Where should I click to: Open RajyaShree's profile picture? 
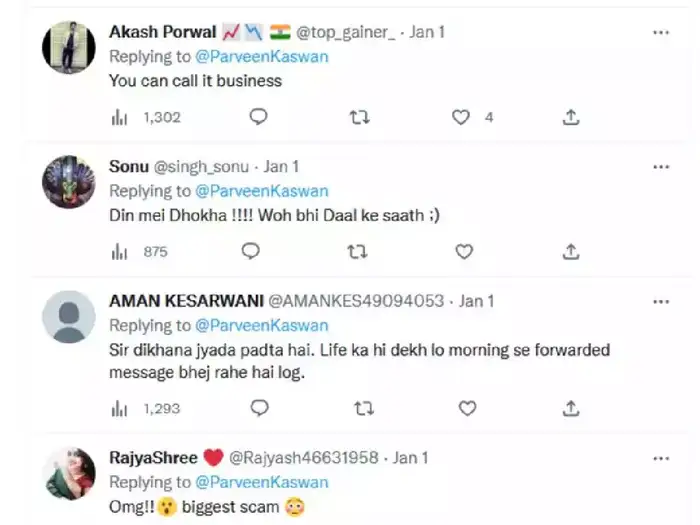[69, 473]
